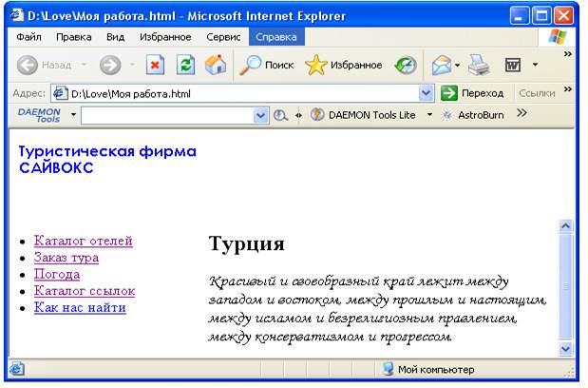Click the DAEMON Tools Lite disc icon
Screen dimensions: 588x388
[x=317, y=115]
